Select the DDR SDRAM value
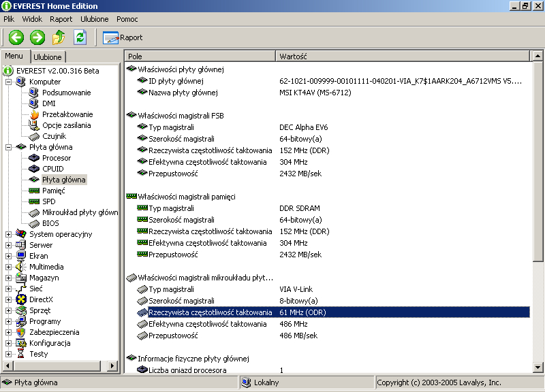The height and width of the screenshot is (392, 545). click(x=300, y=208)
